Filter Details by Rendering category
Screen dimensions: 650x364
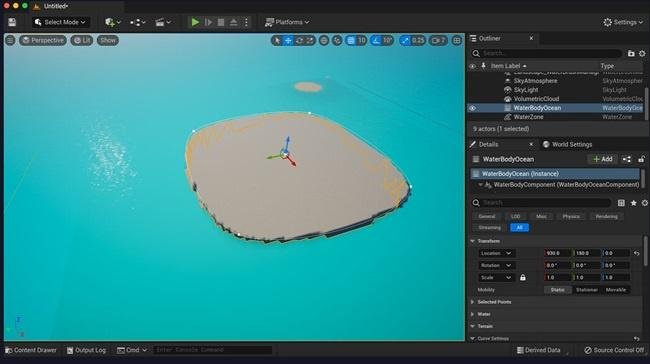(606, 216)
